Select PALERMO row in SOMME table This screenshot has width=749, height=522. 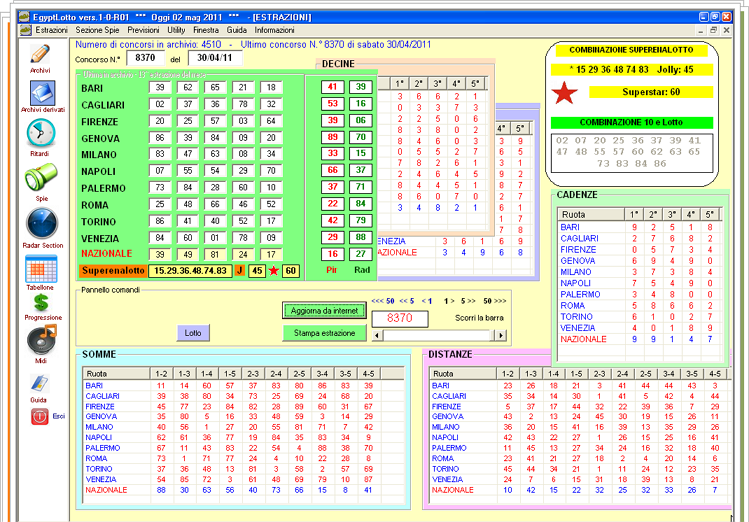(x=244, y=448)
